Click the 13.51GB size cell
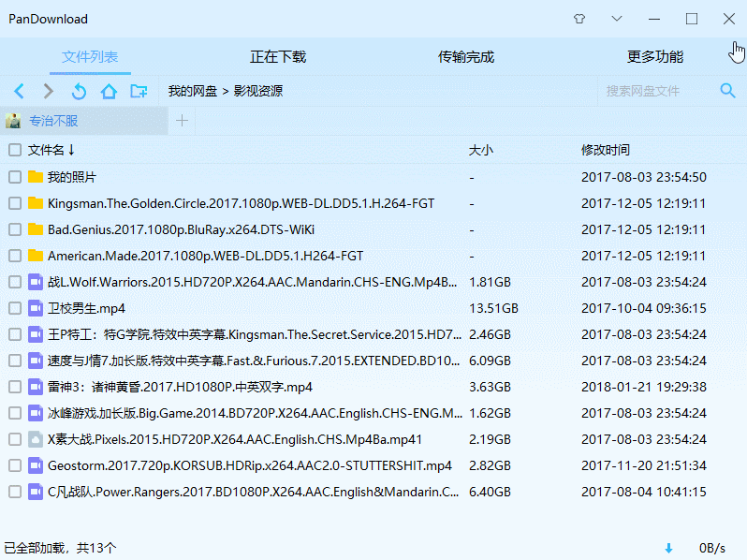The image size is (747, 560). (493, 308)
